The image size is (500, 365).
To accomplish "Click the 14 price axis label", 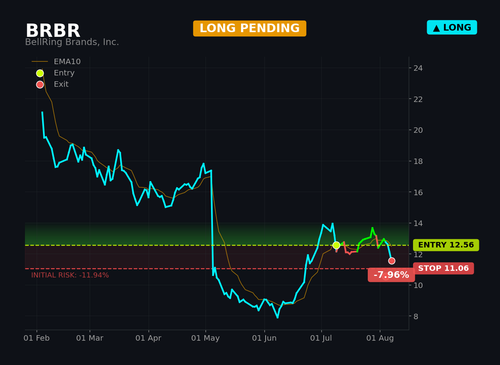I will pos(418,223).
